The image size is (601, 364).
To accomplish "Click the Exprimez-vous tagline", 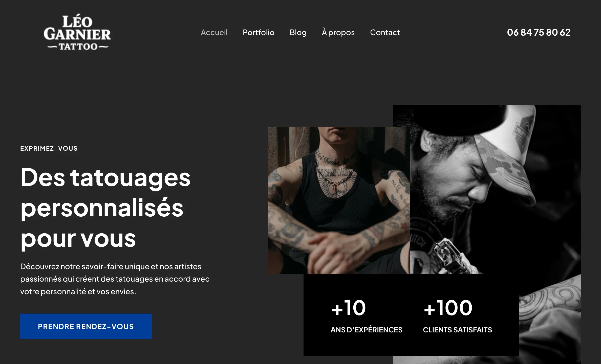I will click(x=49, y=148).
